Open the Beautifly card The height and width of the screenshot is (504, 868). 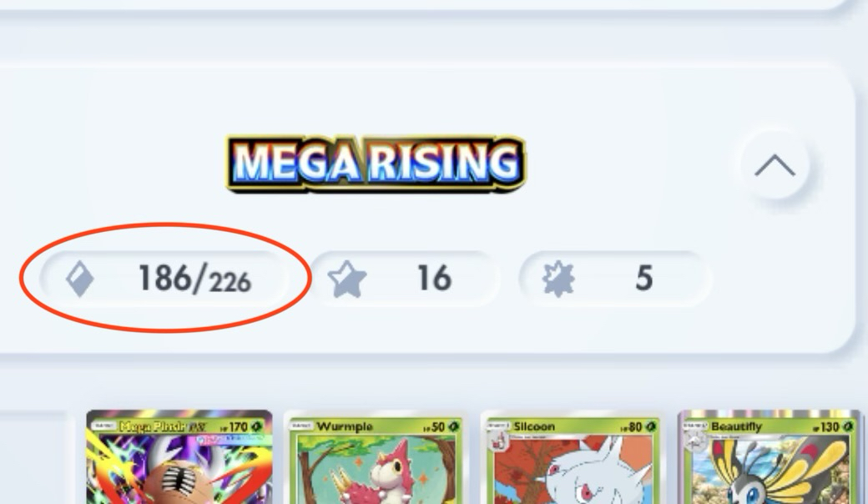click(770, 457)
